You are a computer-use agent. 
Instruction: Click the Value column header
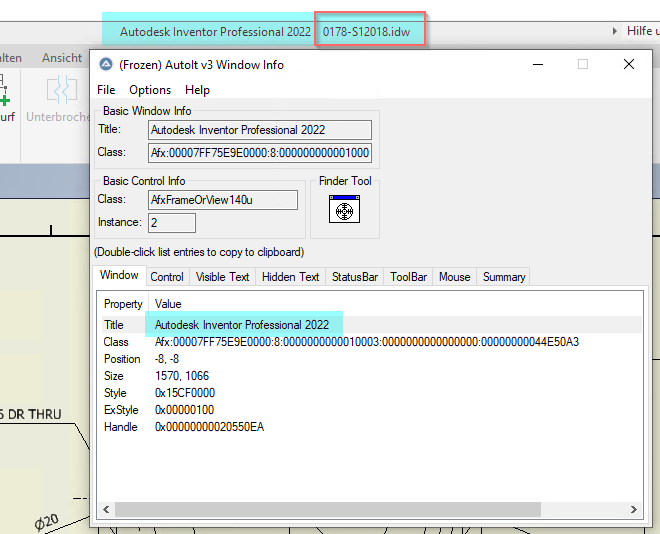168,304
